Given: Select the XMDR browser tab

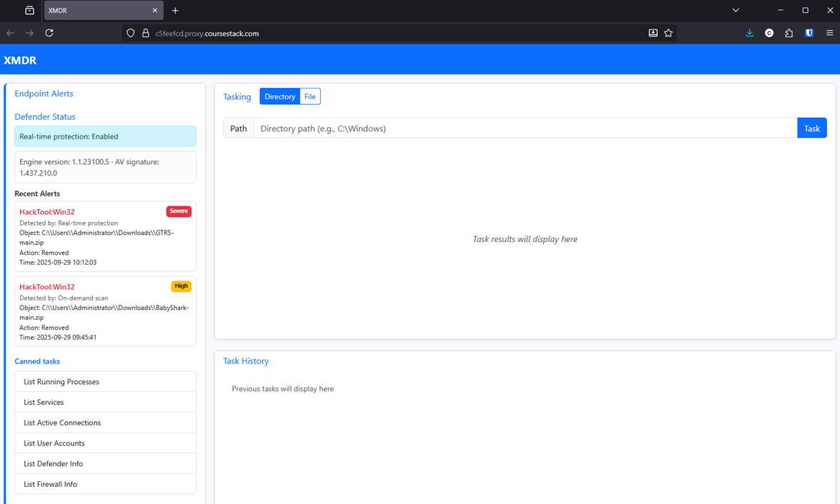Looking at the screenshot, I should [x=96, y=11].
